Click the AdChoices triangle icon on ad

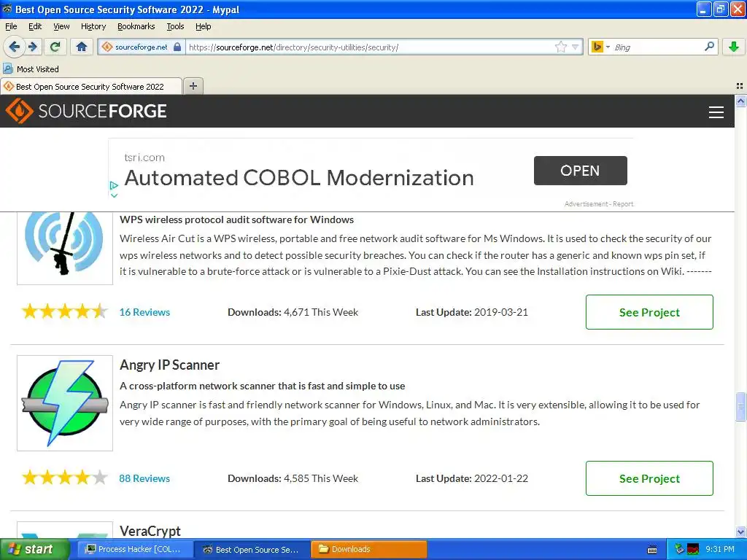(113, 184)
